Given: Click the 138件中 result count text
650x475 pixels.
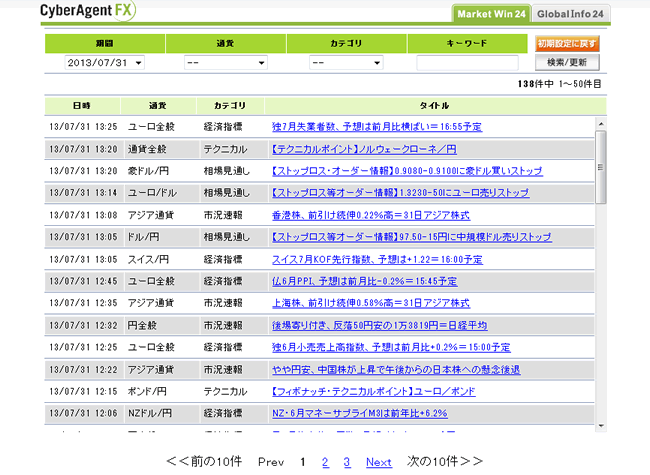Looking at the screenshot, I should pos(536,84).
